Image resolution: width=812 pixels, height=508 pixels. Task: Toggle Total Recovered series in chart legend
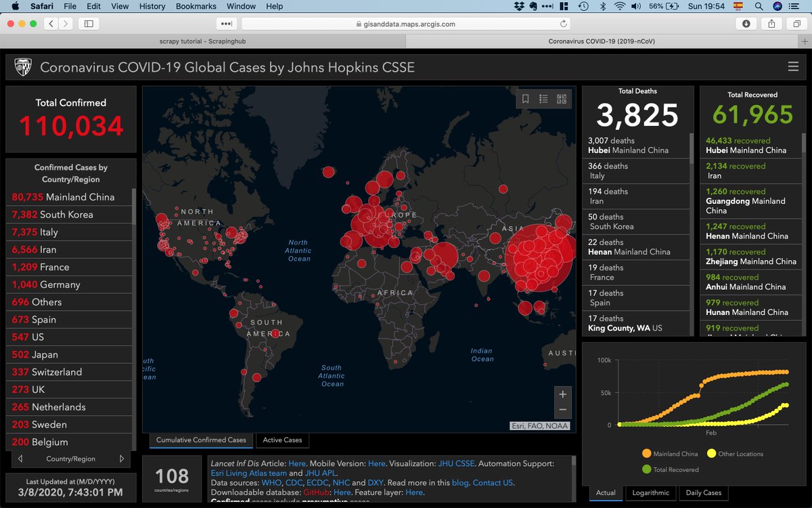click(671, 469)
